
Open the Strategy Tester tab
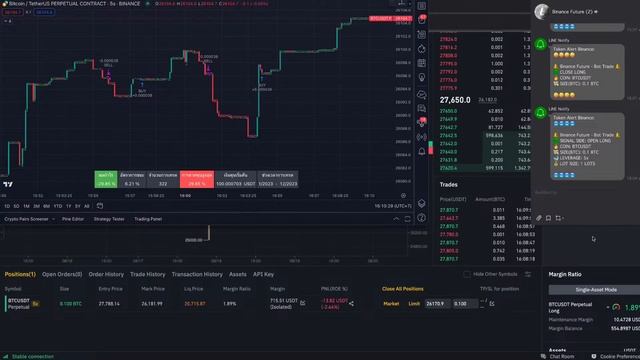click(x=109, y=219)
